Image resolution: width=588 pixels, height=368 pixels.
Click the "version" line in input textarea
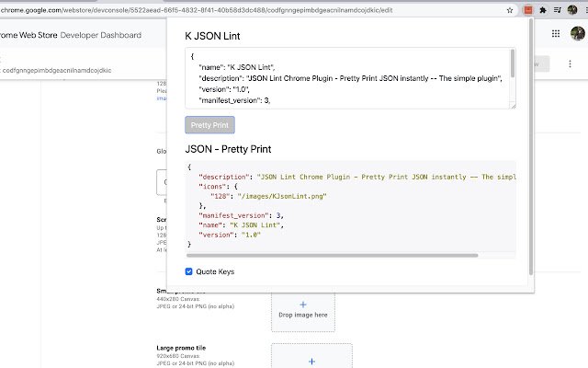tap(224, 89)
